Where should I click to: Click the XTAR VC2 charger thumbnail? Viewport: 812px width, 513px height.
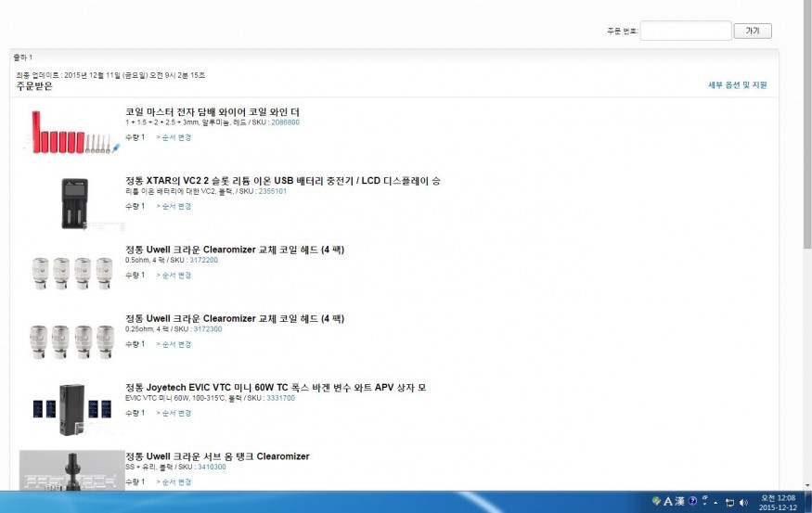[73, 203]
